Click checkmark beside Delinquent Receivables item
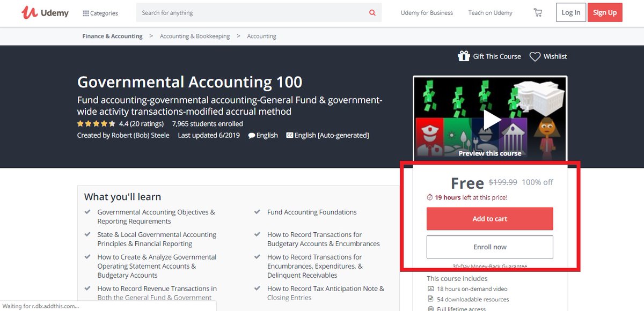Viewport: 644px width, 311px height. [258, 257]
